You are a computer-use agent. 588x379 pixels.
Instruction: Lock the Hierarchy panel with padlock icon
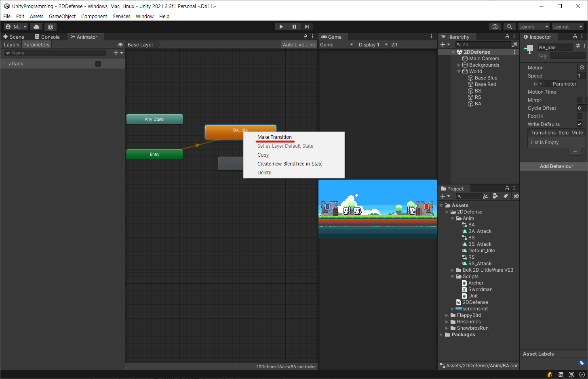click(507, 36)
